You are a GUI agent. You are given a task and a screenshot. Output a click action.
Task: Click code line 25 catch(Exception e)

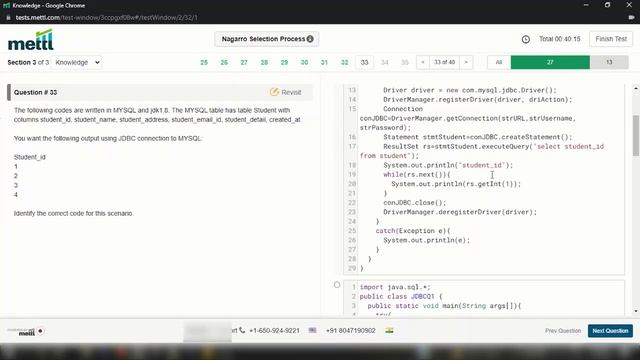point(413,231)
